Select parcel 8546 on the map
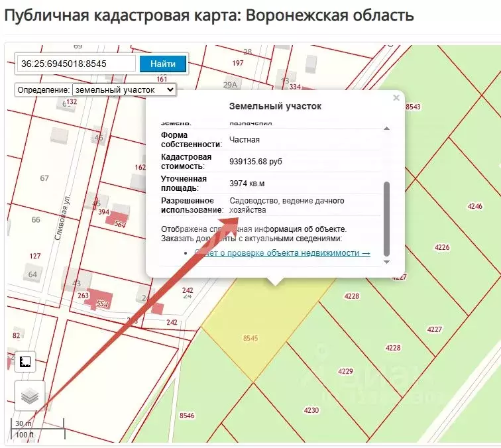The width and height of the screenshot is (501, 448). tap(188, 416)
